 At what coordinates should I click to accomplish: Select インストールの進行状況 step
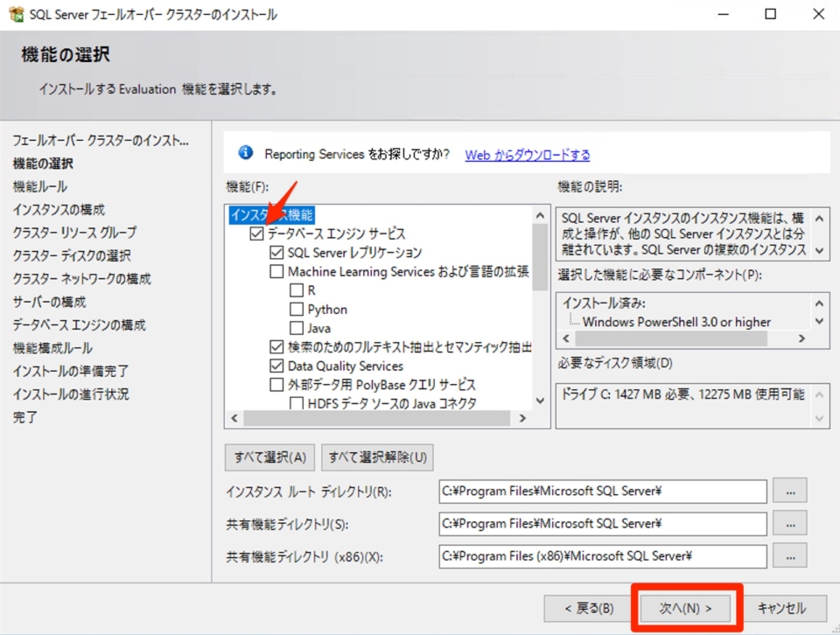(71, 394)
